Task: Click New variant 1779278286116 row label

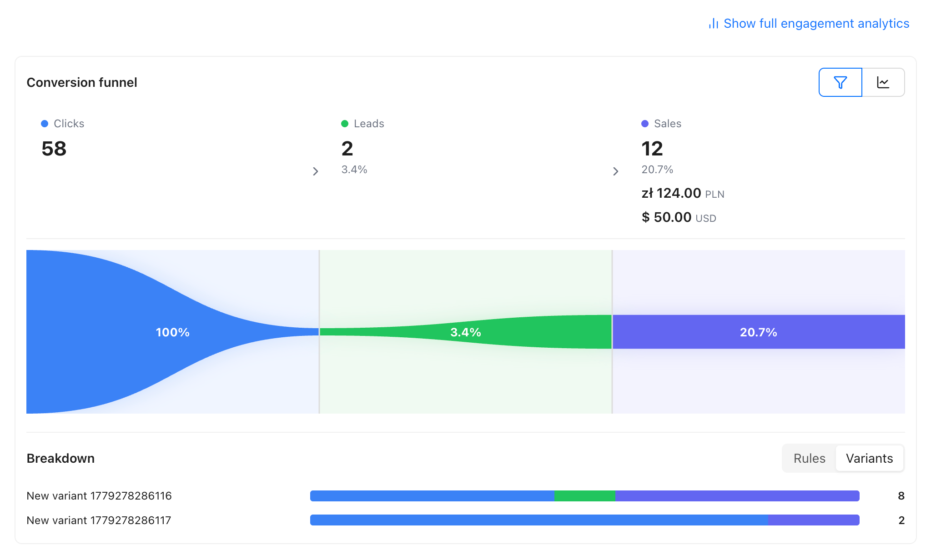Action: click(99, 496)
